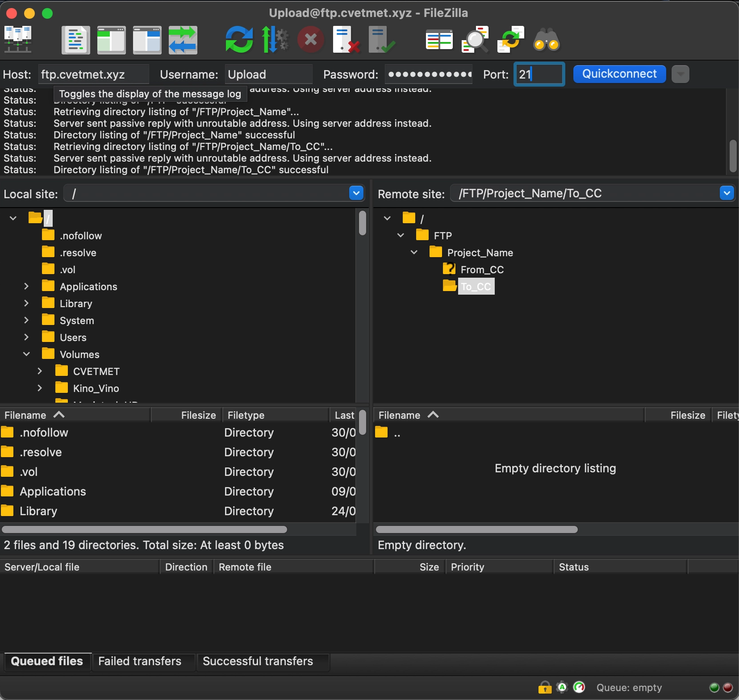This screenshot has height=700, width=739.
Task: Collapse the remote Project_Name folder
Action: [x=414, y=252]
